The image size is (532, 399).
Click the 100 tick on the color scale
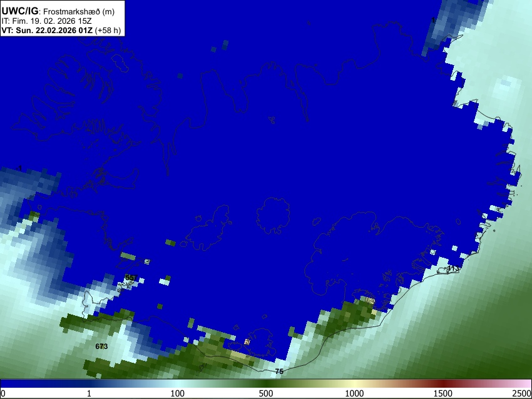[177, 393]
